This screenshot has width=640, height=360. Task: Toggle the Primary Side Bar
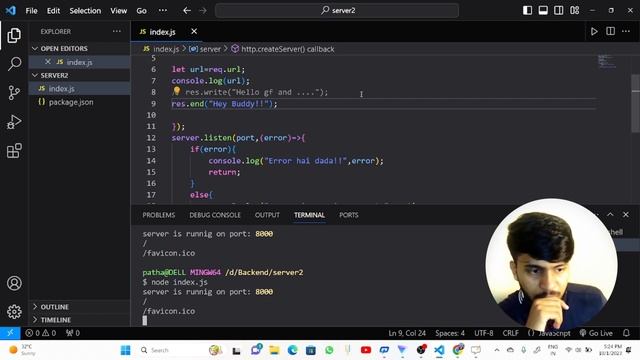tap(527, 10)
